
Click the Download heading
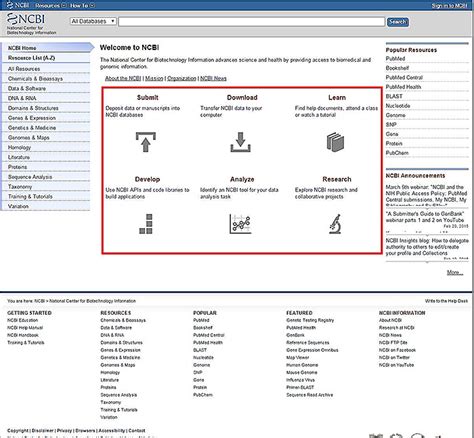pos(242,98)
